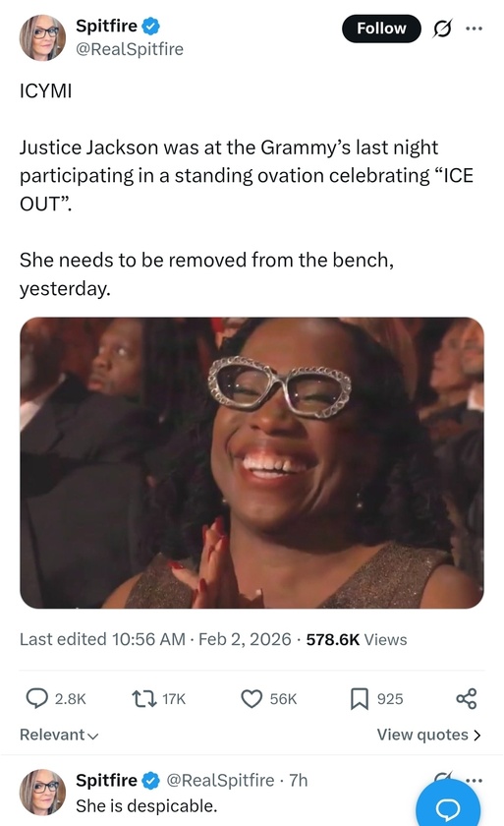Click the share icon
Viewport: 504px width, 826px height.
(467, 698)
